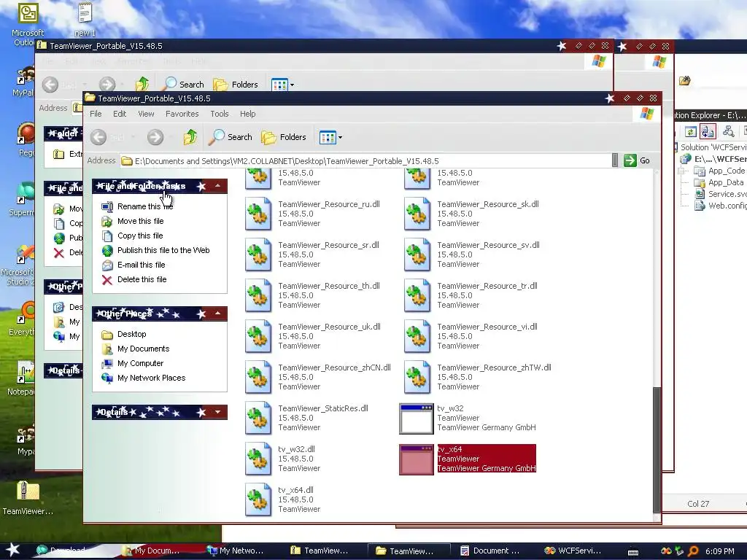Click Search in the back TeamViewer window
The height and width of the screenshot is (560, 747).
[183, 85]
